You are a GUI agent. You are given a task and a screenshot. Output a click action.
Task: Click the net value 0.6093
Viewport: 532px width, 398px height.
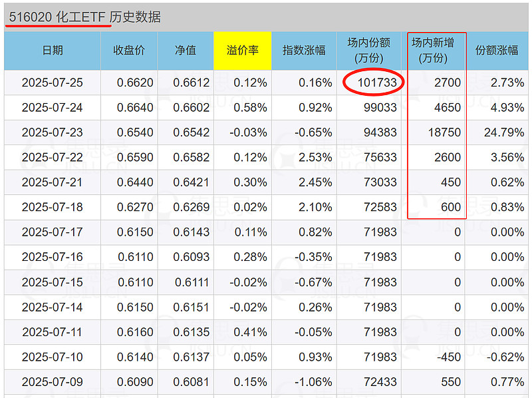[192, 257]
